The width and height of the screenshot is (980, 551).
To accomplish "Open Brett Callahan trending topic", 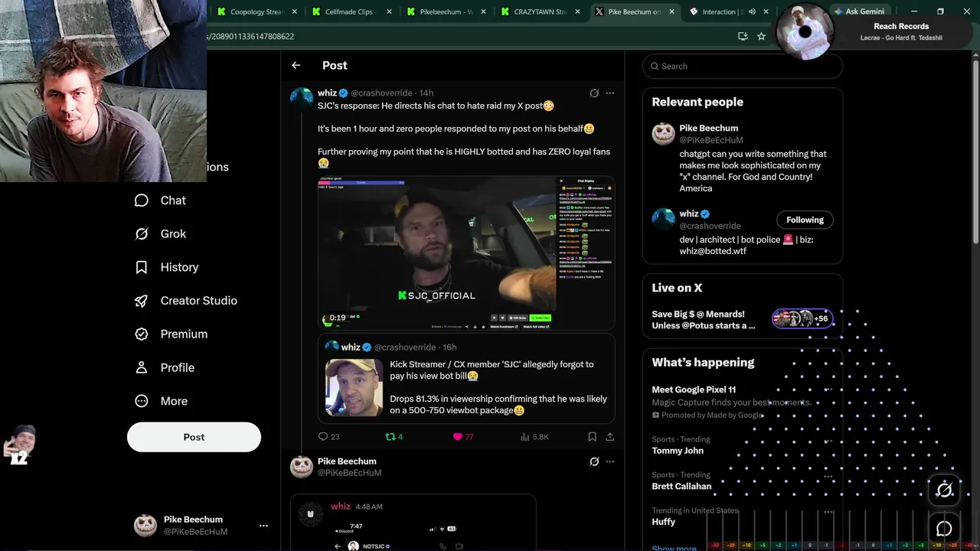I will 681,487.
